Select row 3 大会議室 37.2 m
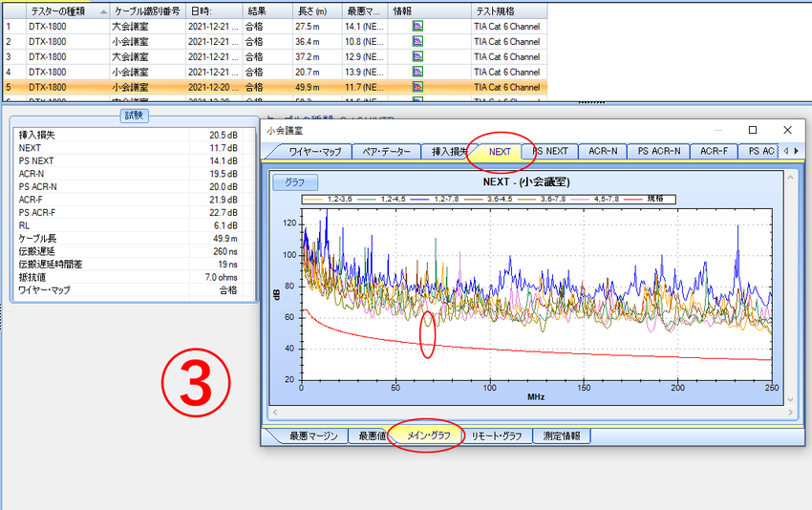Image resolution: width=812 pixels, height=510 pixels. pyautogui.click(x=275, y=56)
